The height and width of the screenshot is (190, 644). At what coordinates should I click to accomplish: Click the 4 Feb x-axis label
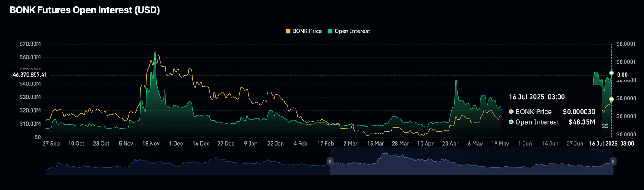tap(301, 144)
